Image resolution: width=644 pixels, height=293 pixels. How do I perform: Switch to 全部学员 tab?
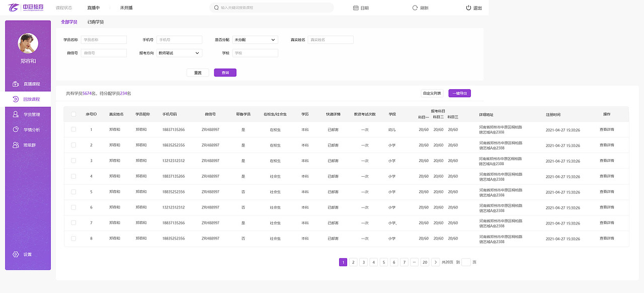pyautogui.click(x=69, y=22)
